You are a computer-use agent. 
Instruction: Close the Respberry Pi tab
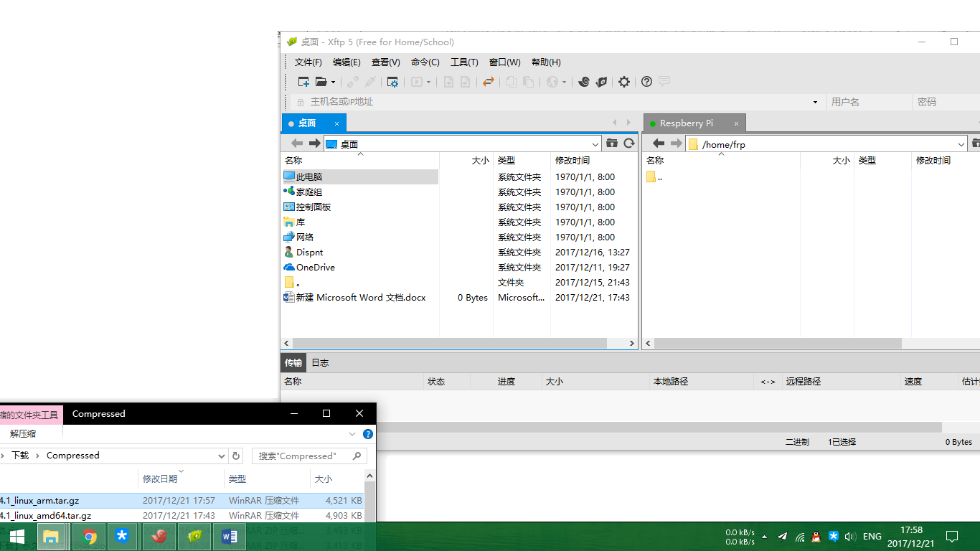tap(736, 123)
